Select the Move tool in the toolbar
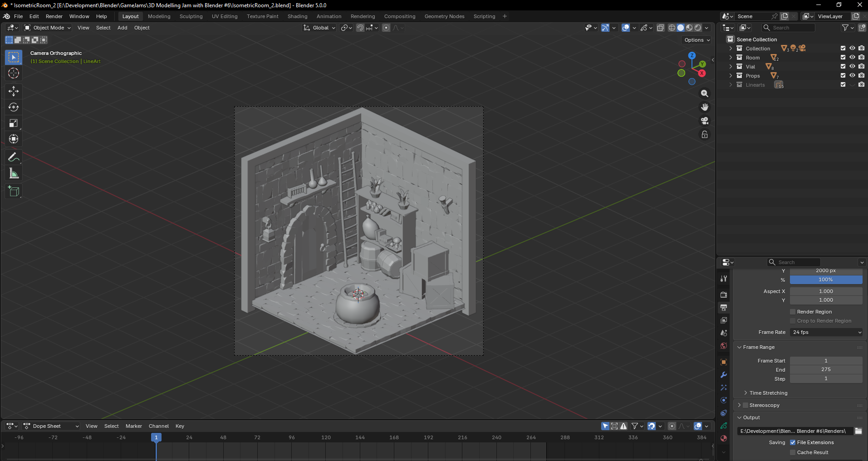Image resolution: width=868 pixels, height=461 pixels. point(14,91)
